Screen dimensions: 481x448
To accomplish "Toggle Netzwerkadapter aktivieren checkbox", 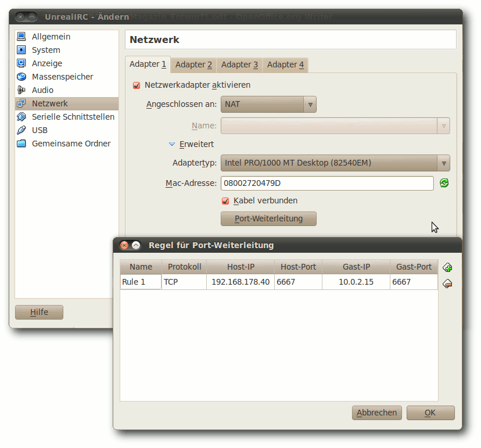I will tap(137, 85).
